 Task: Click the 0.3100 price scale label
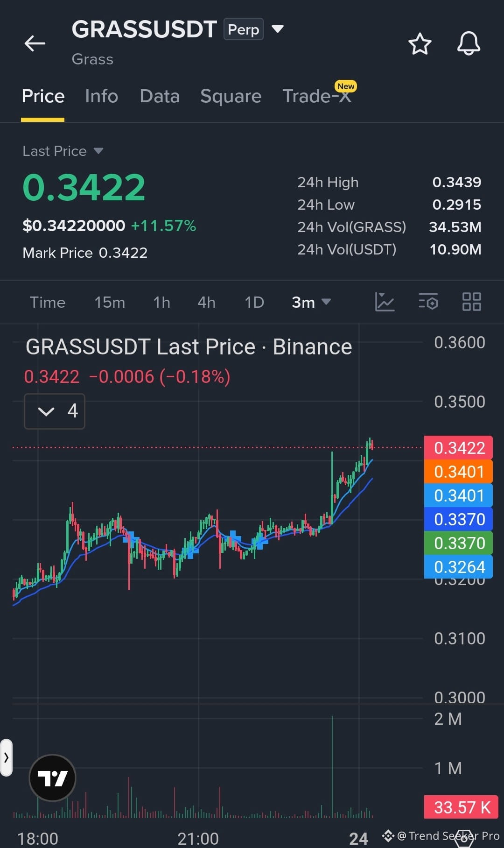(x=460, y=638)
